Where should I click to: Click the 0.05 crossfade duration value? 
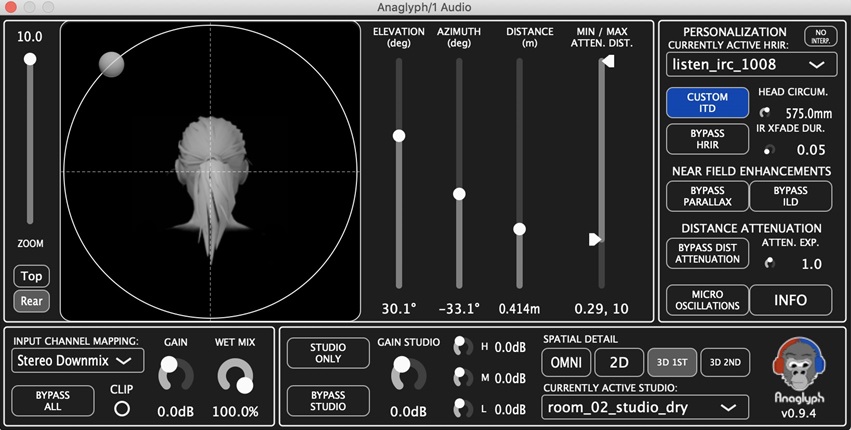point(811,150)
